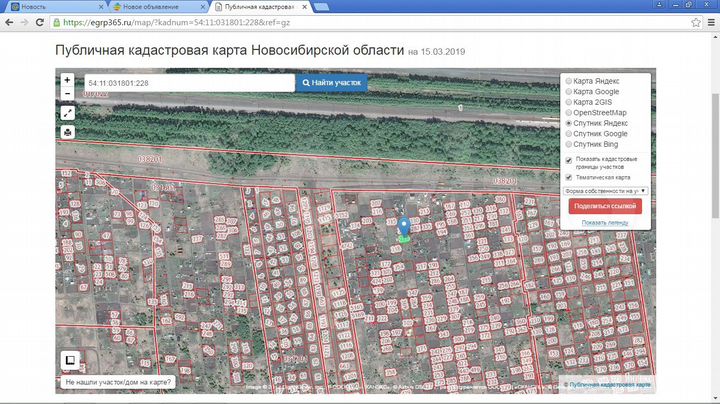
Task: Print the map using printer icon
Action: (67, 132)
